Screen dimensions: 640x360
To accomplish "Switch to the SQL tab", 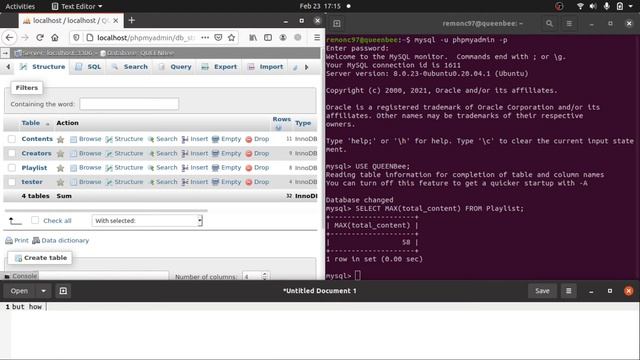I will pyautogui.click(x=88, y=67).
